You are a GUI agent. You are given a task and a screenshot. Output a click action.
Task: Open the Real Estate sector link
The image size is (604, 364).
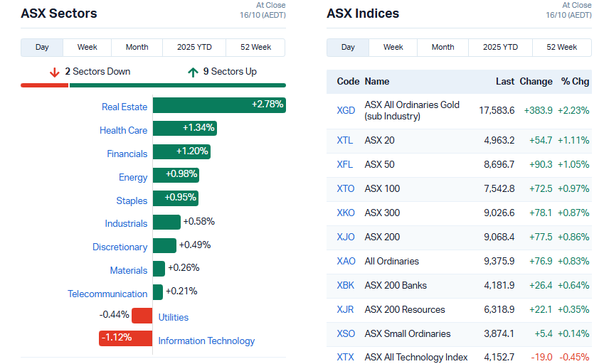124,107
